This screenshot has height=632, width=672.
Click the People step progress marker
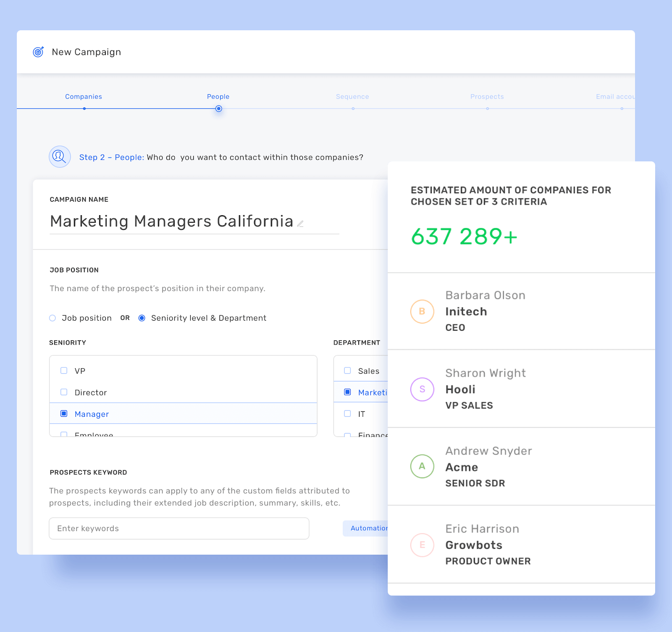click(218, 109)
